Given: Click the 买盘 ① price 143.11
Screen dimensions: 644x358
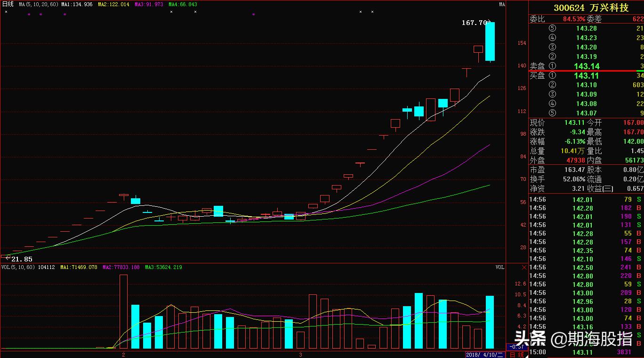Looking at the screenshot, I should pos(587,76).
